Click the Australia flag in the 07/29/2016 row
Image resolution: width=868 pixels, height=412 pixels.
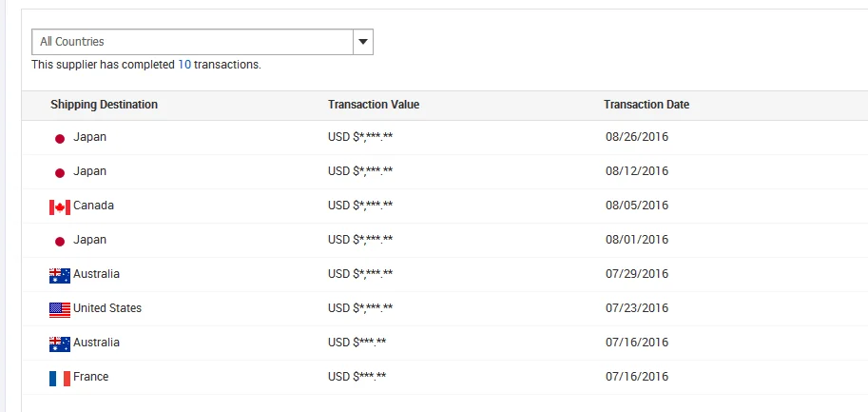point(60,275)
